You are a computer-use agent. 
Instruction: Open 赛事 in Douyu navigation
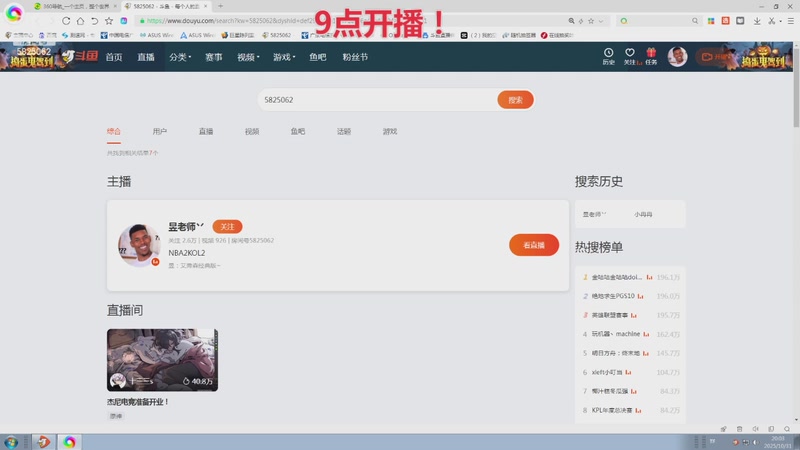214,57
